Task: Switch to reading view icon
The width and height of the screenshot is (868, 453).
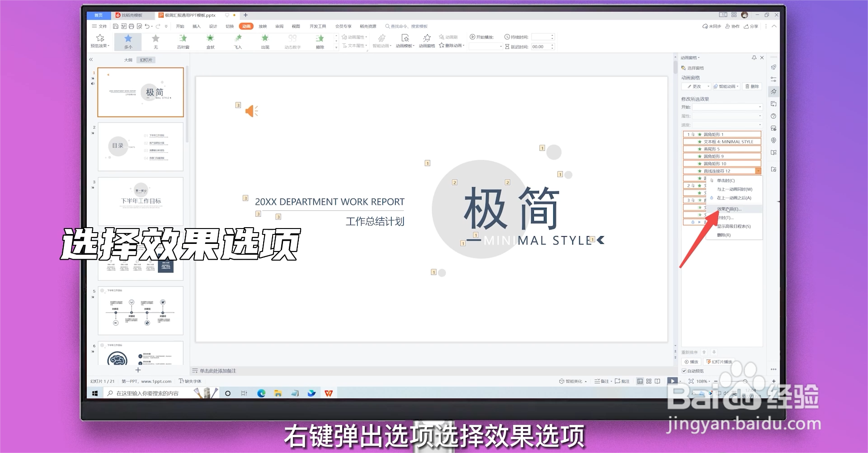Action: (657, 381)
